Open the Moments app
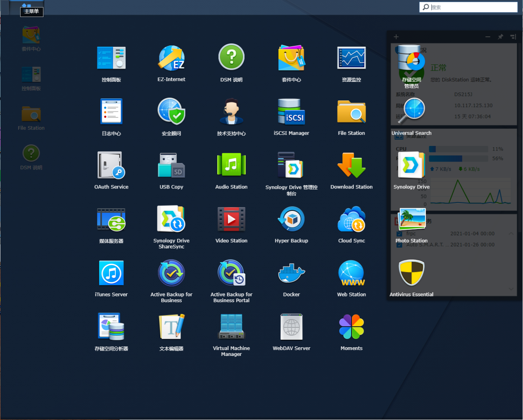Viewport: 523px width, 420px height. pyautogui.click(x=351, y=327)
